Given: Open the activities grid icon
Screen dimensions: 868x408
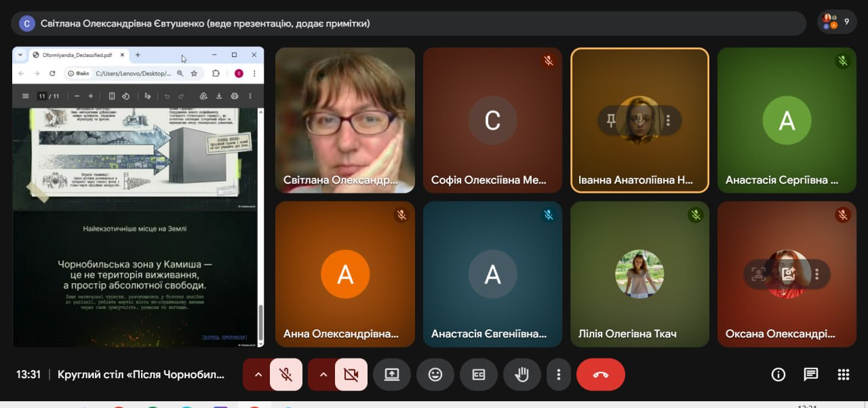Looking at the screenshot, I should pos(843,375).
